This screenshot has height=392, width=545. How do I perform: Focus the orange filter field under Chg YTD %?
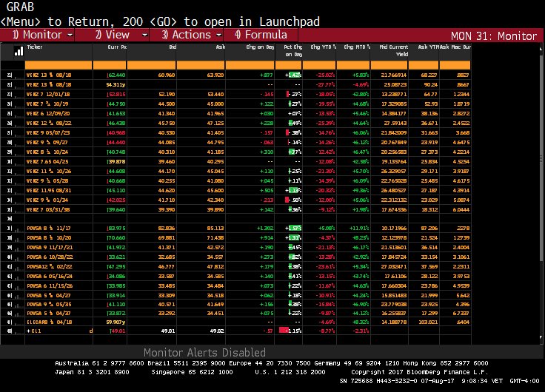tap(319, 65)
